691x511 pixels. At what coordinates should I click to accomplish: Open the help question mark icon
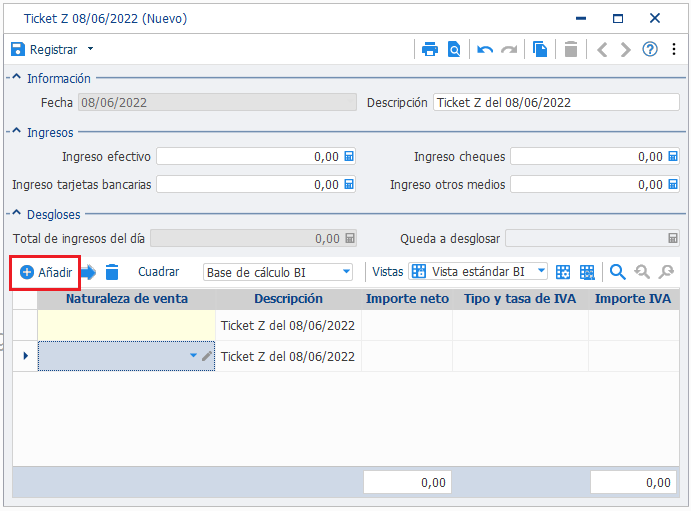(650, 49)
